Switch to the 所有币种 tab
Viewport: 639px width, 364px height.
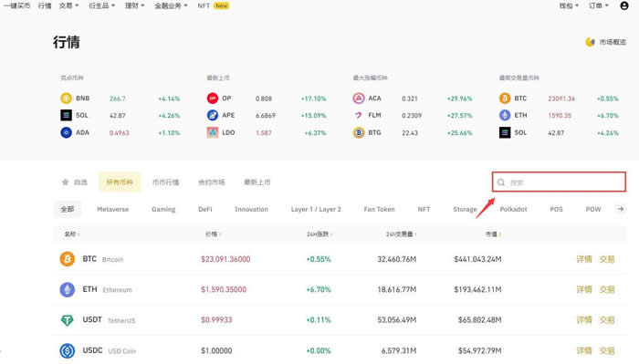120,182
